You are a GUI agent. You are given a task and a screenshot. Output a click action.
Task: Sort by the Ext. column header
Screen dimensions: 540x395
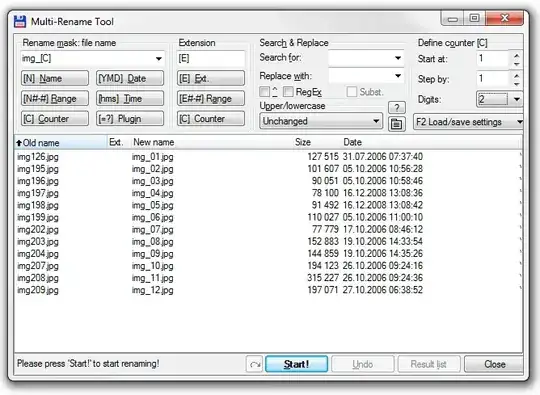(x=118, y=142)
